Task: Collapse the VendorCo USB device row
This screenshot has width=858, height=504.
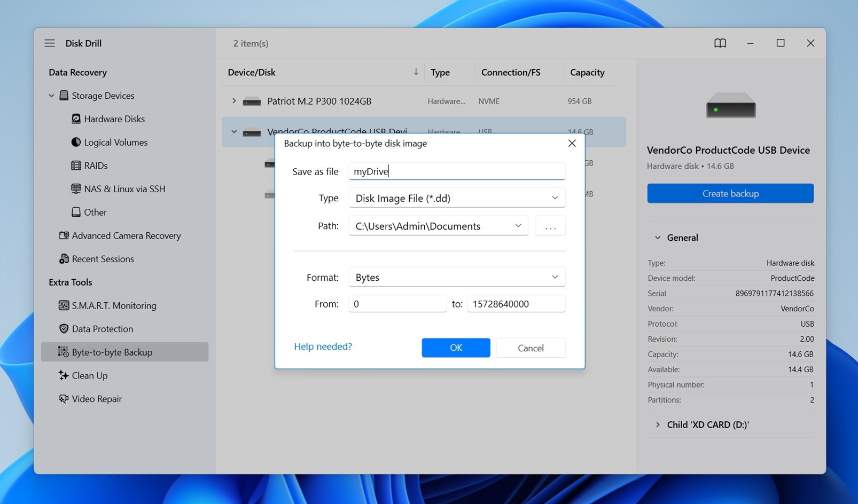Action: [x=233, y=132]
